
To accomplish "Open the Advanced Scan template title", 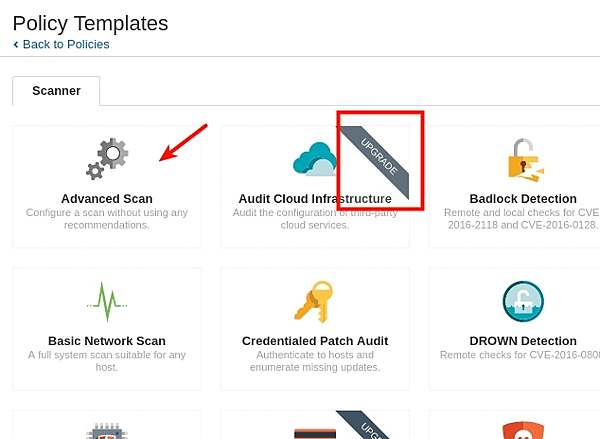I will coord(107,199).
